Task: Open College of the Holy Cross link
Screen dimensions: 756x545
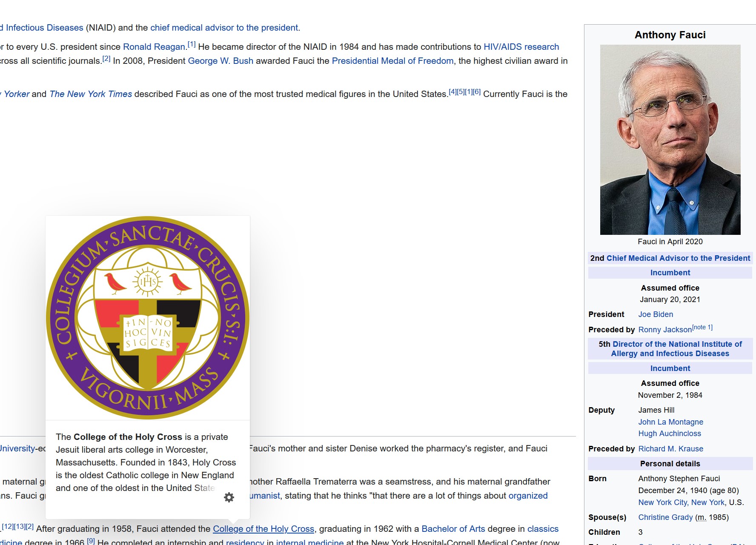Action: pyautogui.click(x=263, y=529)
